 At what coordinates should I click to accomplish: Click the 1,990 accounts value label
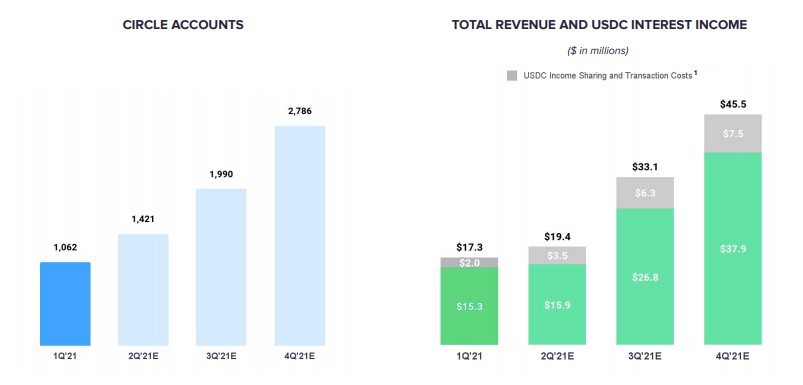pos(221,175)
